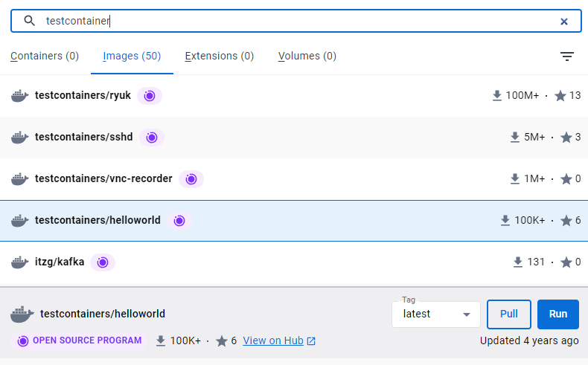
Task: Select the testcontainers/vnc-recorder result
Action: tap(294, 179)
